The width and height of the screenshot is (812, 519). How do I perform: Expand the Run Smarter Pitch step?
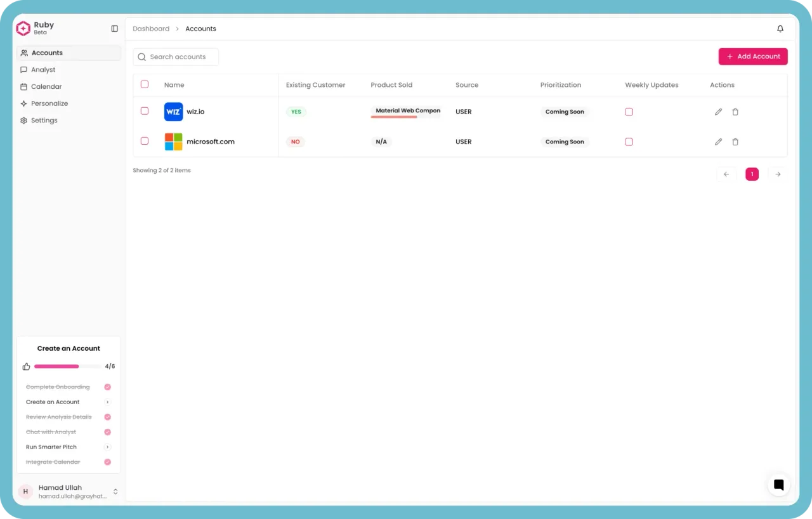108,447
